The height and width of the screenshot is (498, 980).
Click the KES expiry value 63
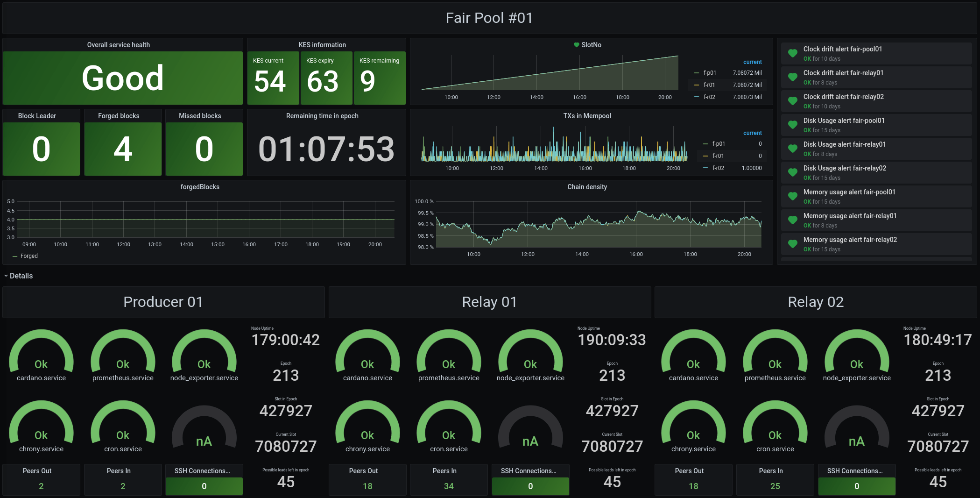323,81
